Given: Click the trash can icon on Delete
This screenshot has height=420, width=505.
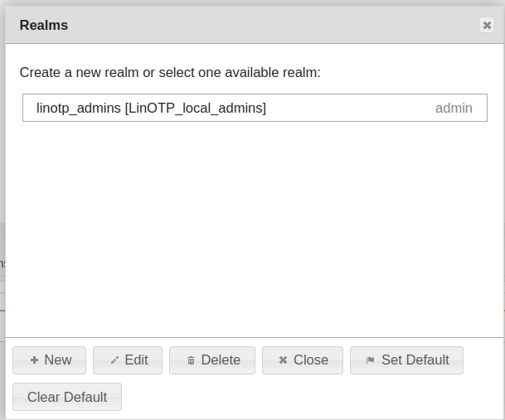Looking at the screenshot, I should coord(191,360).
